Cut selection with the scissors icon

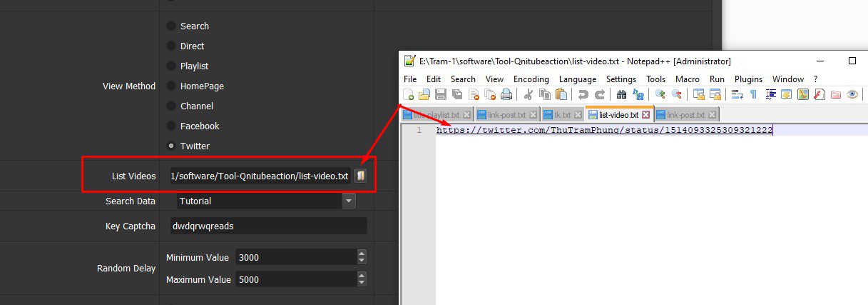529,94
